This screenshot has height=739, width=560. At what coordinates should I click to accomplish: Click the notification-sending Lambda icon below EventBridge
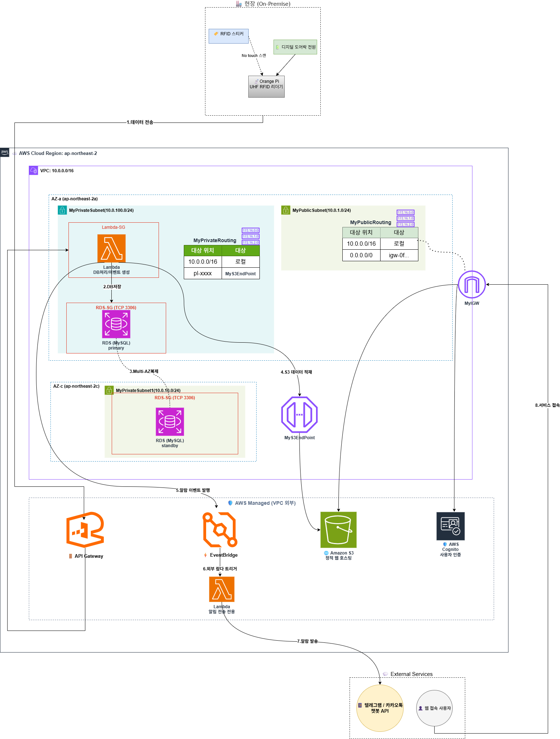tap(222, 589)
